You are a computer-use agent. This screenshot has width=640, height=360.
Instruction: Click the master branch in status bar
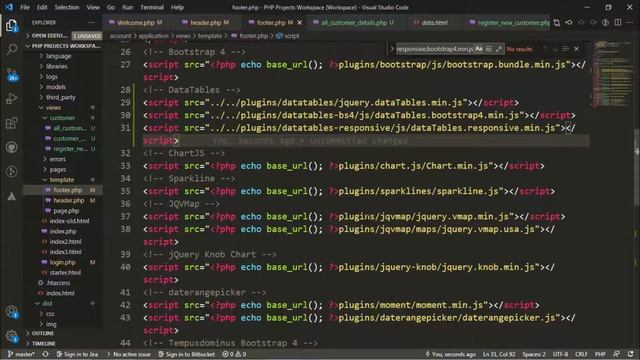tap(22, 354)
